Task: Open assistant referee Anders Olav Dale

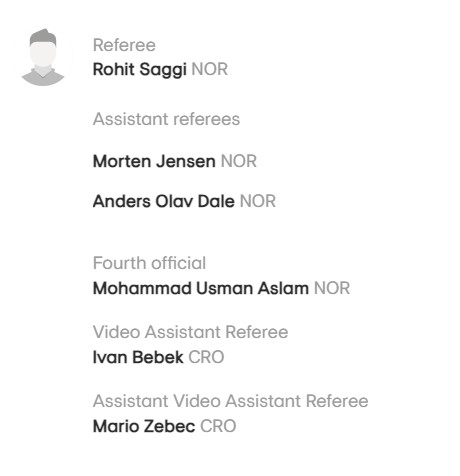Action: 164,201
